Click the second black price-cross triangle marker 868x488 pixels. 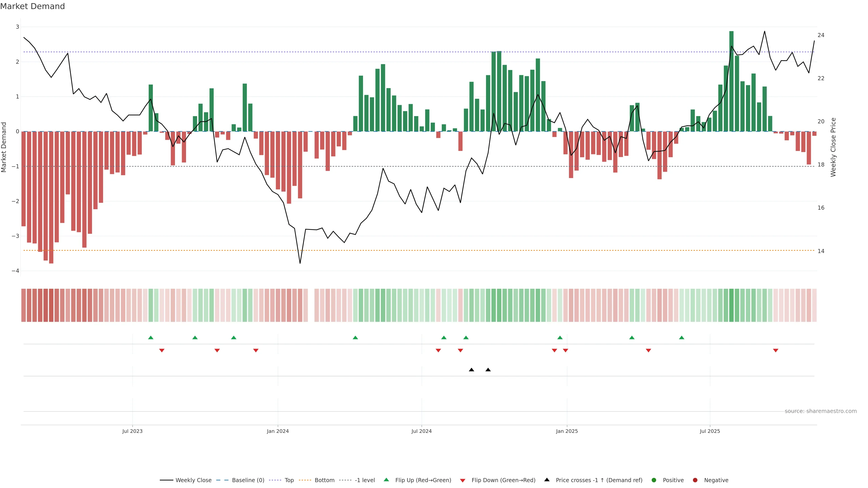point(488,370)
